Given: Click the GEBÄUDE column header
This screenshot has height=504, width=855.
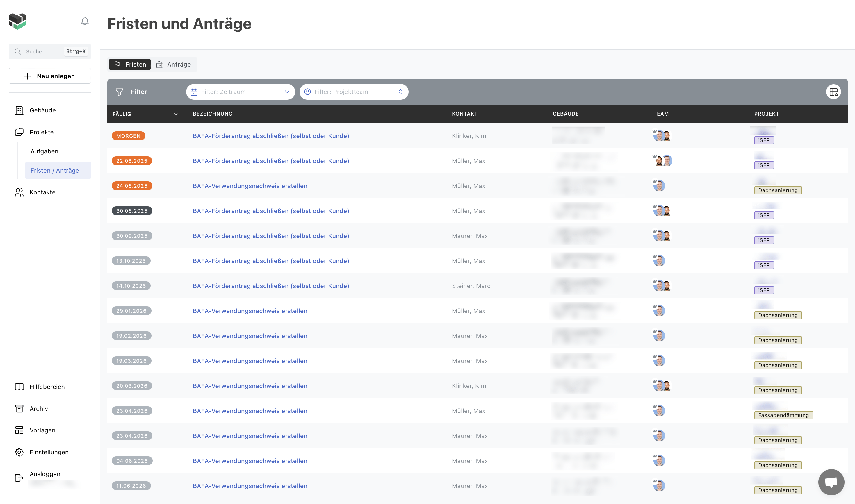Looking at the screenshot, I should pos(565,114).
